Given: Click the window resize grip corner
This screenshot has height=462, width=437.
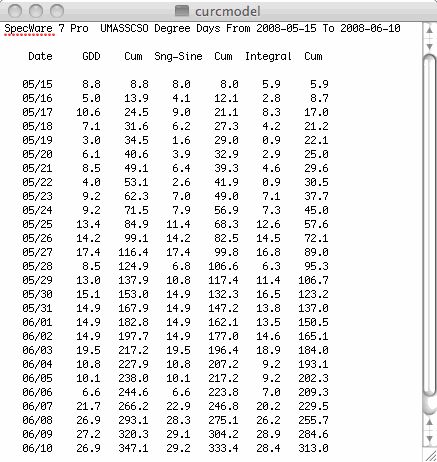Looking at the screenshot, I should pyautogui.click(x=430, y=455).
